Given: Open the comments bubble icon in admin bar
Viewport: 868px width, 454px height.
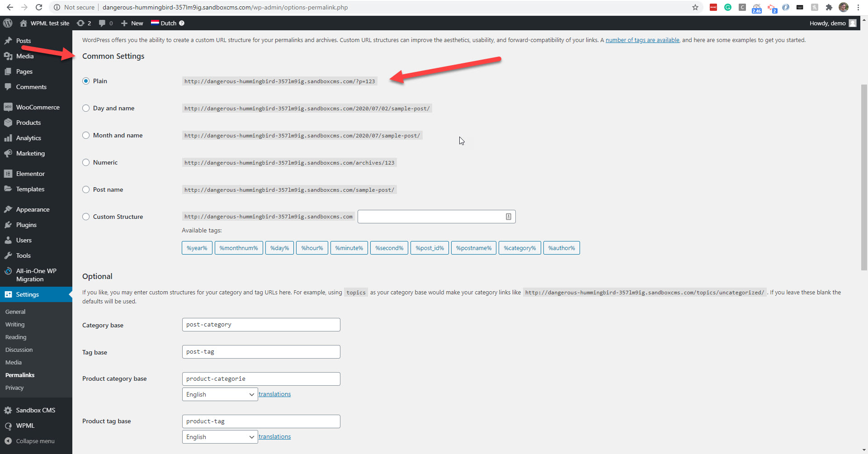Looking at the screenshot, I should click(102, 23).
